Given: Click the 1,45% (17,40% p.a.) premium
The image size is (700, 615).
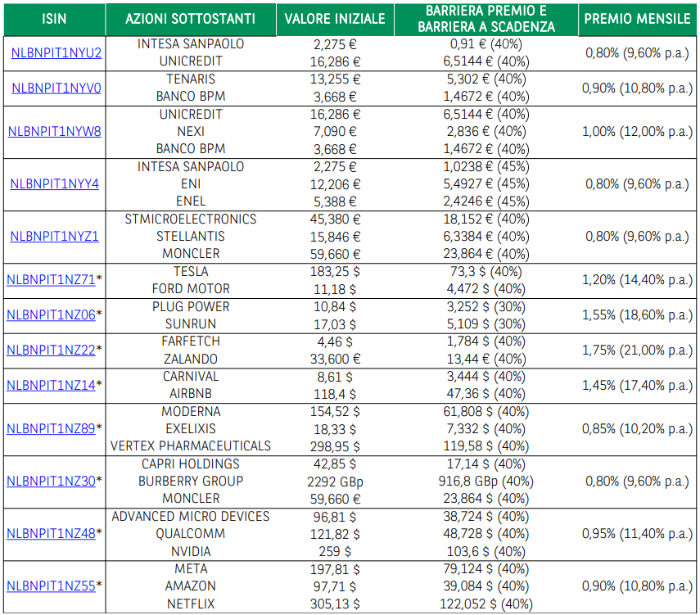Looking at the screenshot, I should pyautogui.click(x=637, y=385).
